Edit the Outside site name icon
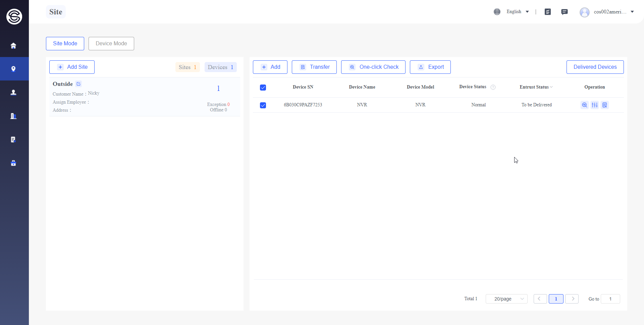 point(78,84)
